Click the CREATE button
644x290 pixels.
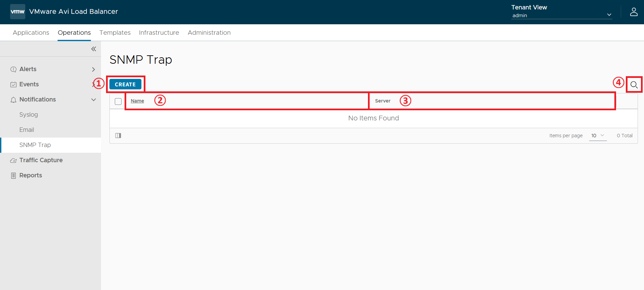(x=125, y=84)
